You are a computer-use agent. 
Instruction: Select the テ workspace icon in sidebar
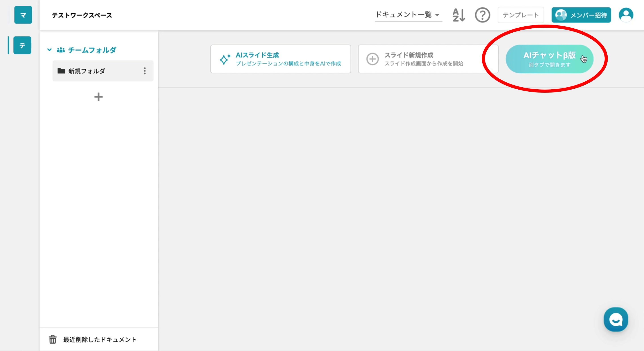click(x=22, y=45)
